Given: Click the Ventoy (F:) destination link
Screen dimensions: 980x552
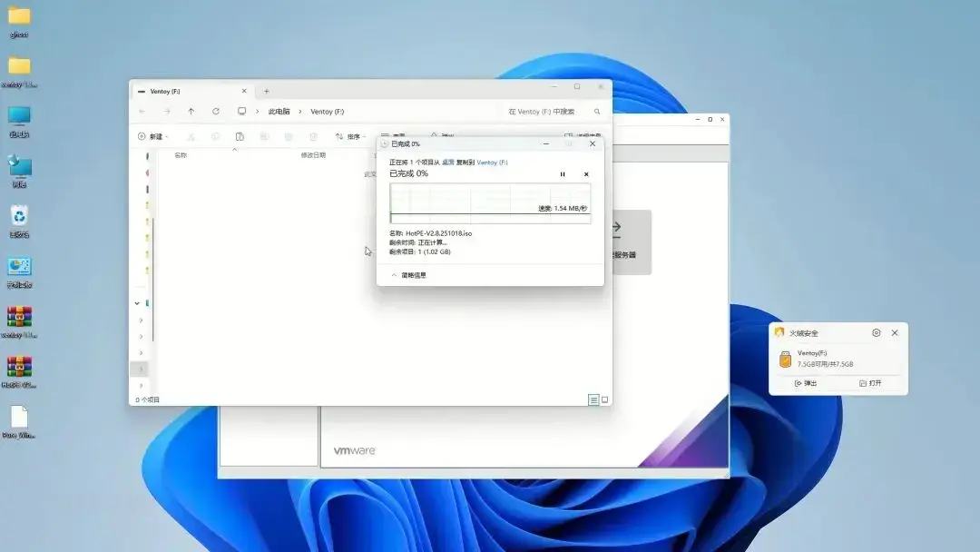Looking at the screenshot, I should click(x=492, y=163).
